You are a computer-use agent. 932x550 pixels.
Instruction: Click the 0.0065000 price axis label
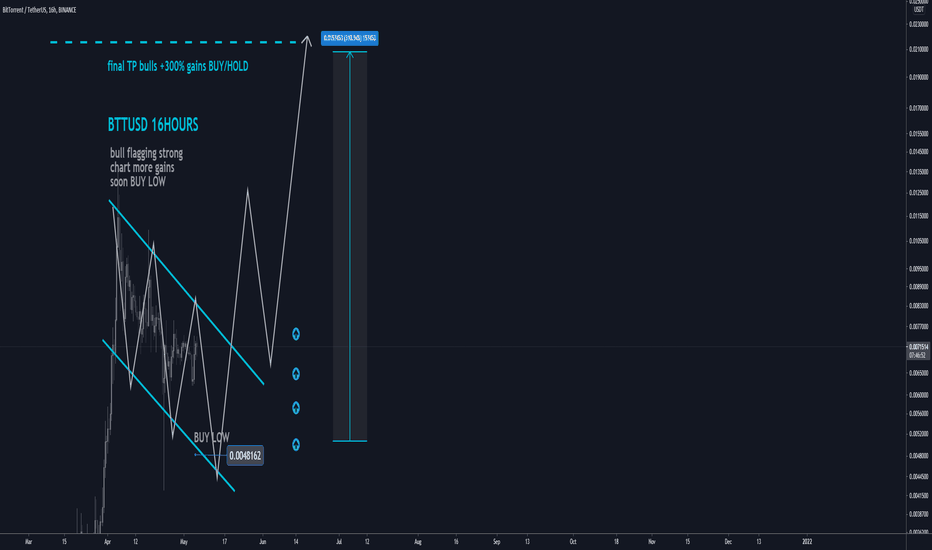point(918,373)
